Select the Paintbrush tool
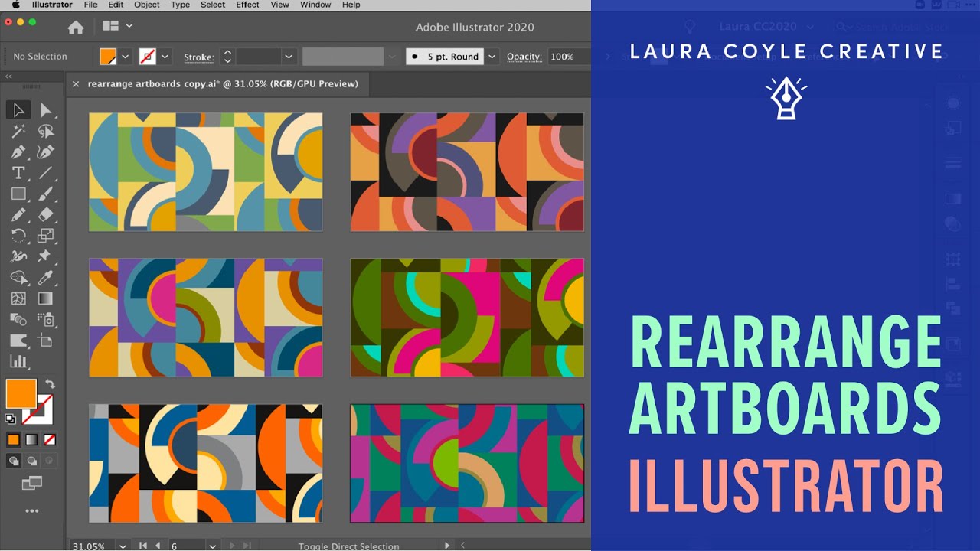 pos(45,194)
